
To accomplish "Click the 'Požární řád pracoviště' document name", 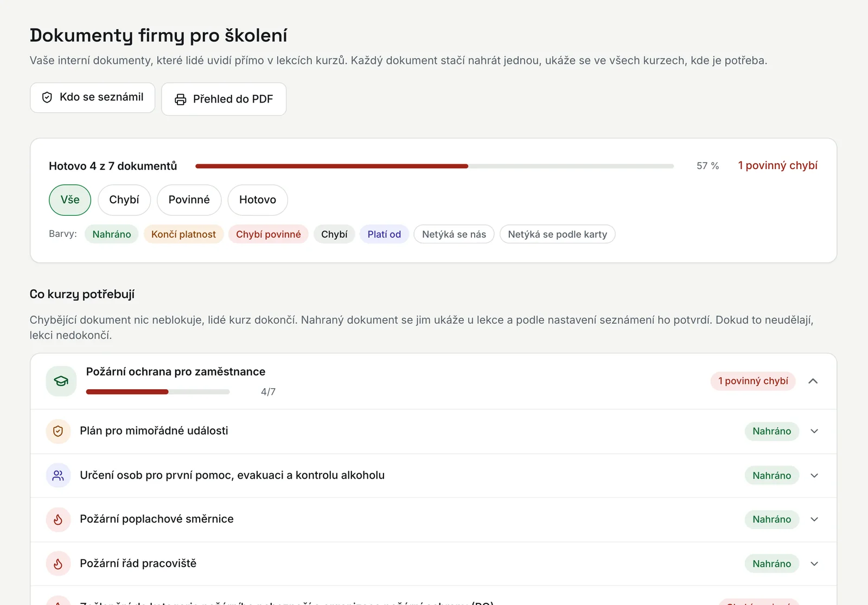I will coord(138,564).
